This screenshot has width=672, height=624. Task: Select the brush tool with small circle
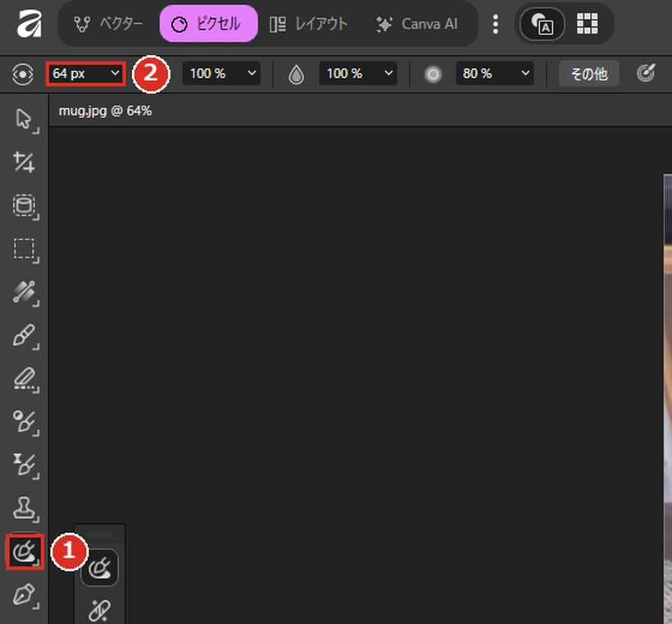point(25,422)
